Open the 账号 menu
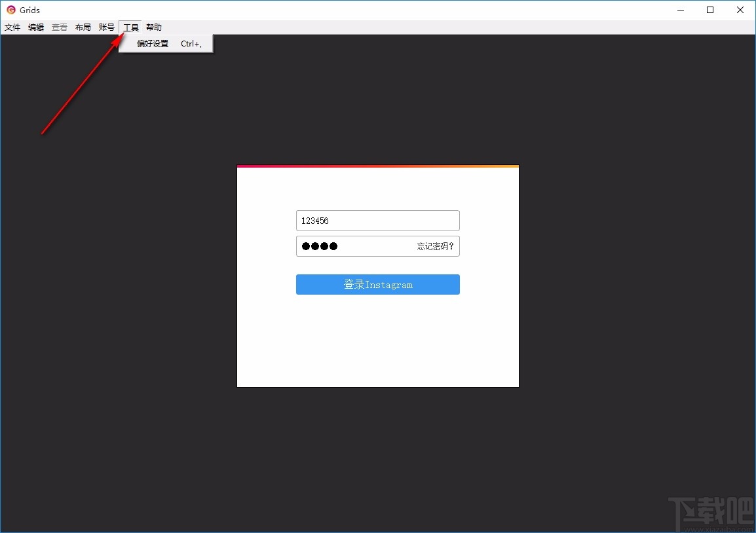 point(107,28)
